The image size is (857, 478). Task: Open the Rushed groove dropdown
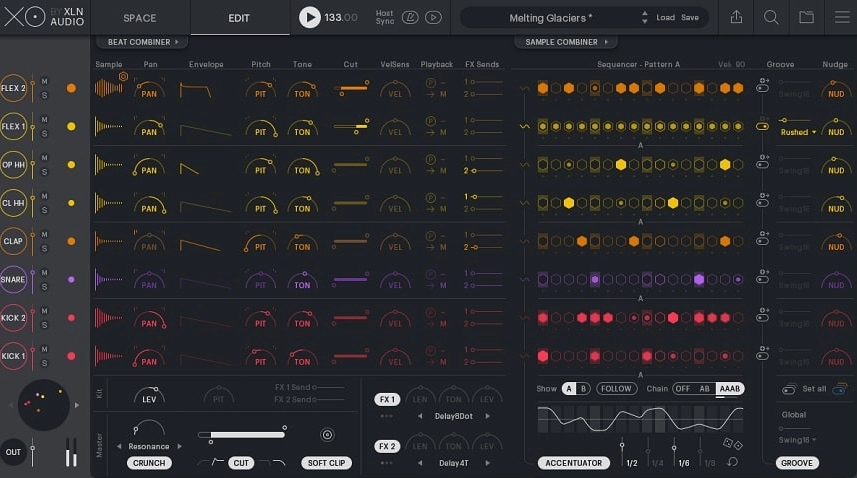pyautogui.click(x=798, y=132)
